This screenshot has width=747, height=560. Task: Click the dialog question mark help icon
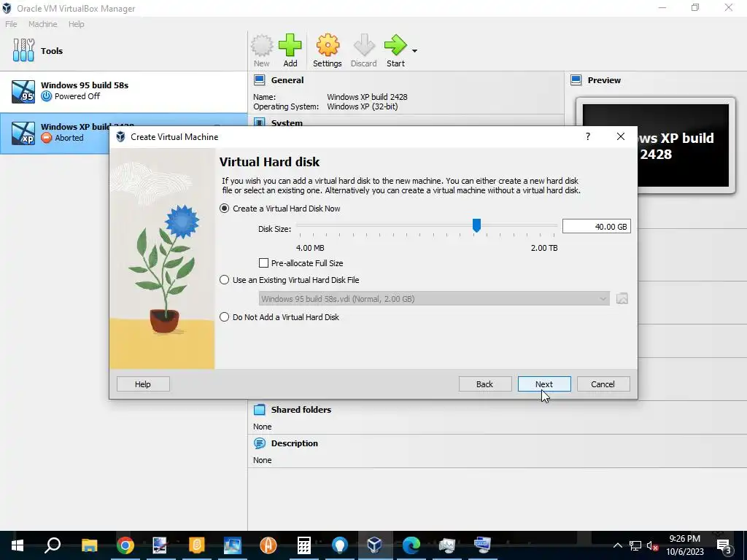588,136
